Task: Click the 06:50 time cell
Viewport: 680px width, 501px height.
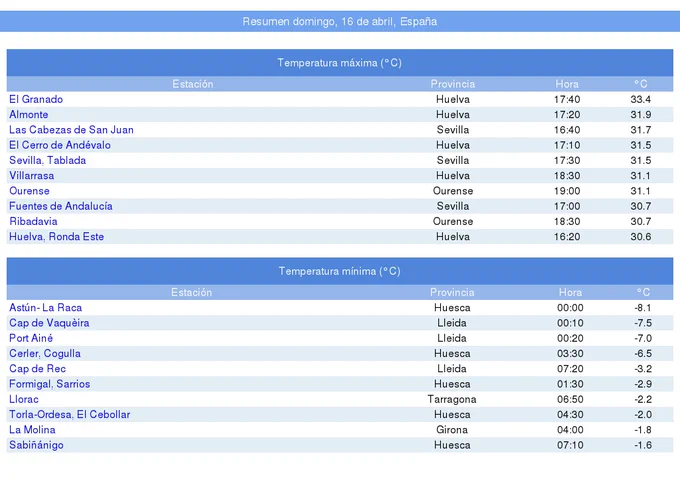Action: click(x=570, y=399)
